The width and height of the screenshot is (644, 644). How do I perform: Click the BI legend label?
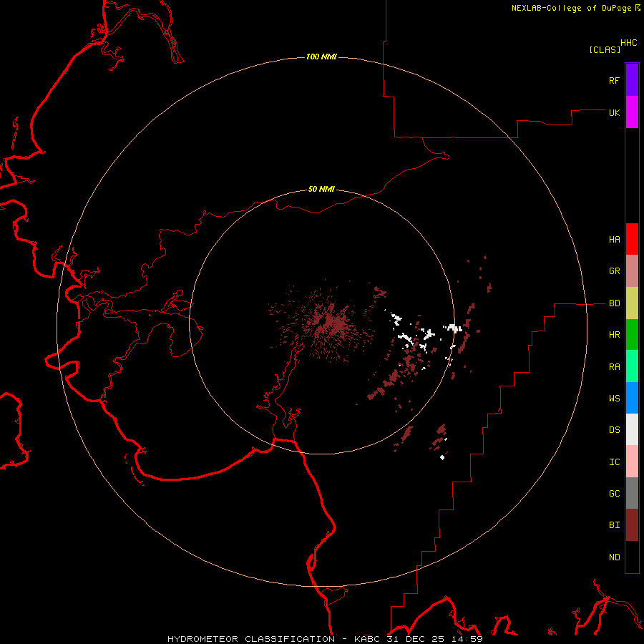click(x=615, y=525)
